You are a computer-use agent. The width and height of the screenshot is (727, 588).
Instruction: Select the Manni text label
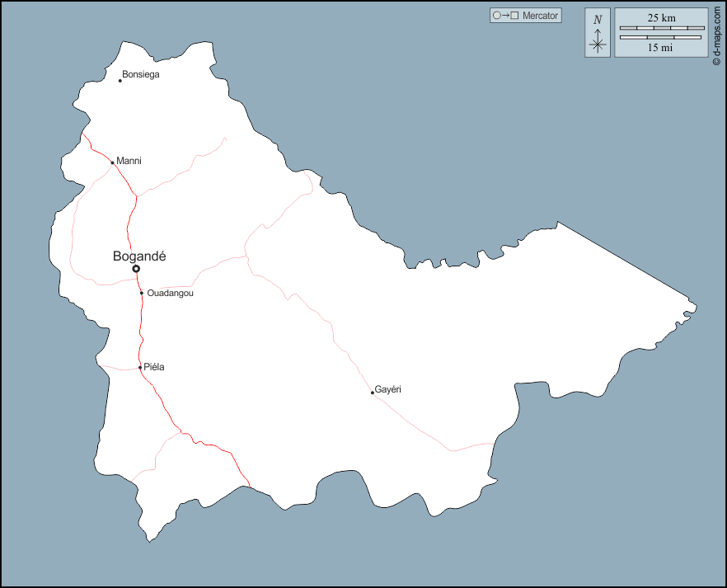(x=129, y=161)
